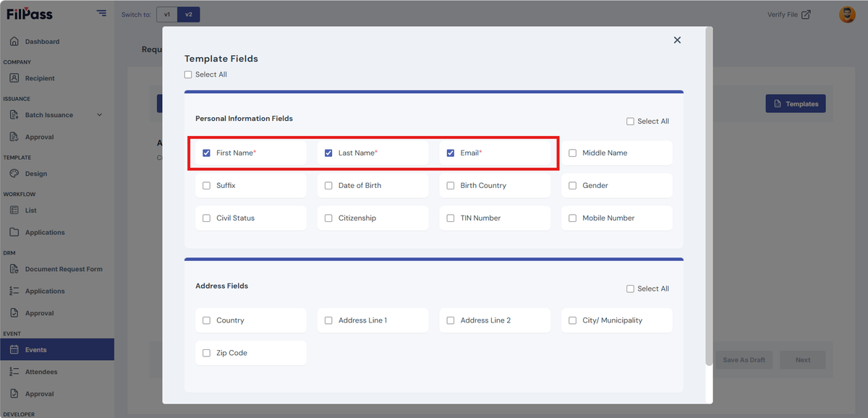Image resolution: width=868 pixels, height=418 pixels.
Task: Check the Mobile Number field
Action: tap(573, 218)
